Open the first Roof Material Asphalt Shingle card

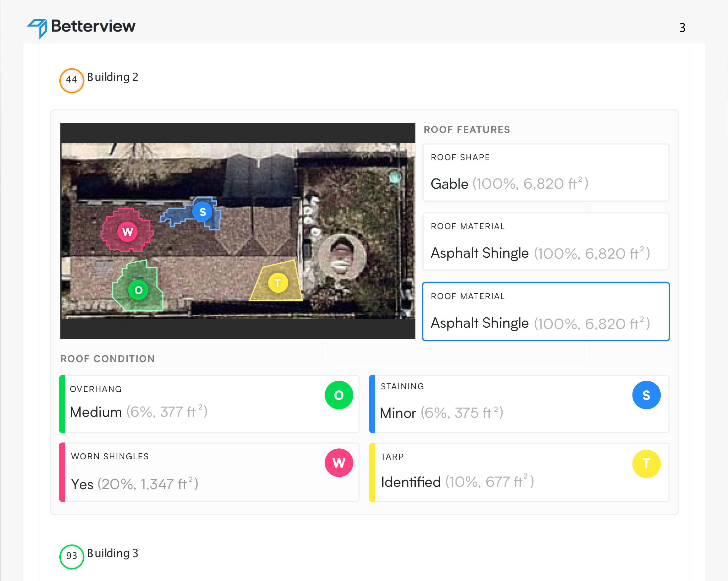coord(546,241)
